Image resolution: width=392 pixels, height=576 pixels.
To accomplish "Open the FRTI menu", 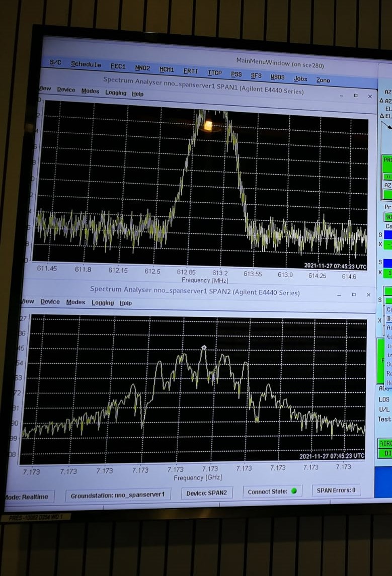I will (191, 71).
